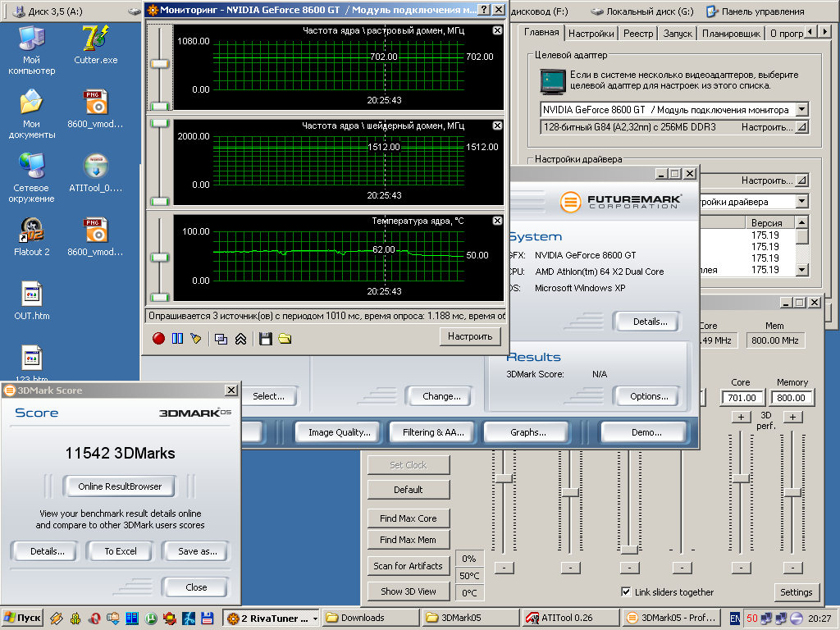Start logging with the red record button

pos(158,339)
